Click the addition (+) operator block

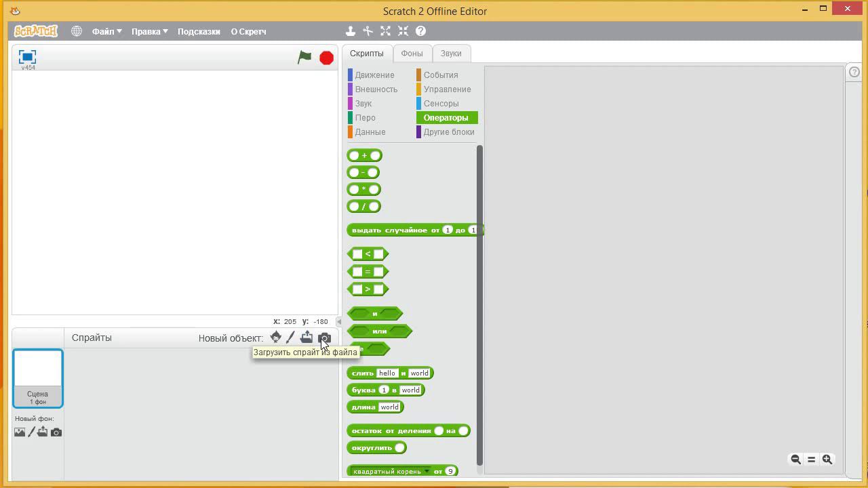[364, 155]
